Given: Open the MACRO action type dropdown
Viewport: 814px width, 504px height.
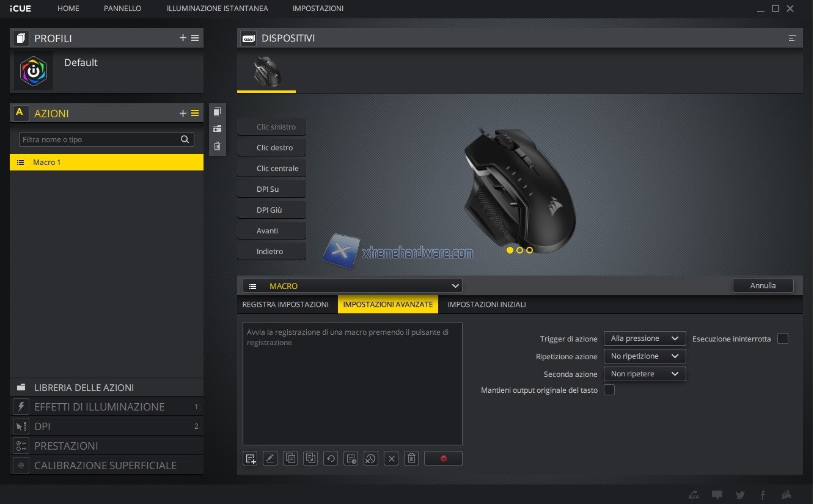Looking at the screenshot, I should pyautogui.click(x=353, y=286).
